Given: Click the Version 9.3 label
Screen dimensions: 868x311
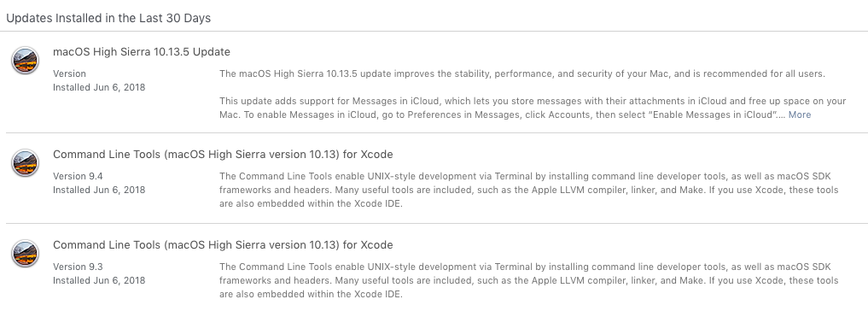Looking at the screenshot, I should (x=78, y=267).
